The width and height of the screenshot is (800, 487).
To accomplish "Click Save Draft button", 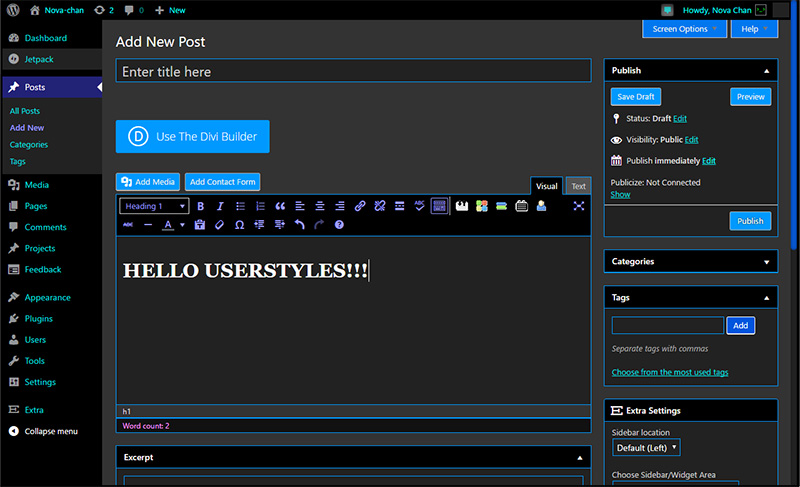I will pos(636,97).
